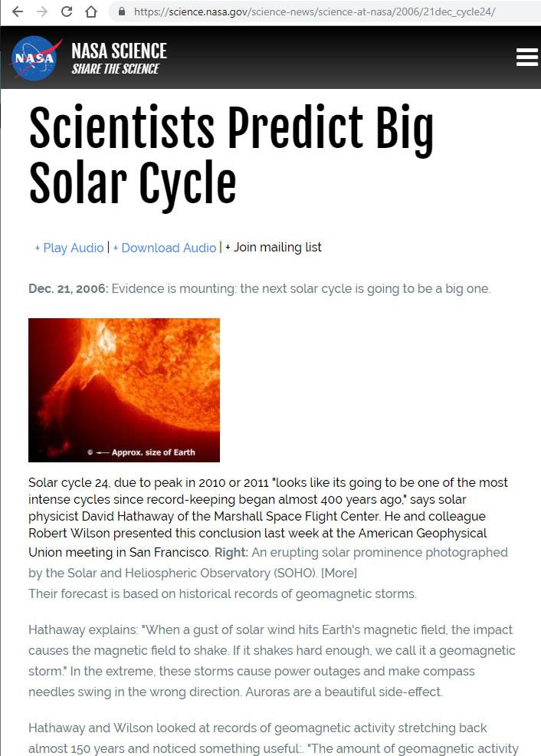Click the browser forward arrow
541x756 pixels.
42,12
